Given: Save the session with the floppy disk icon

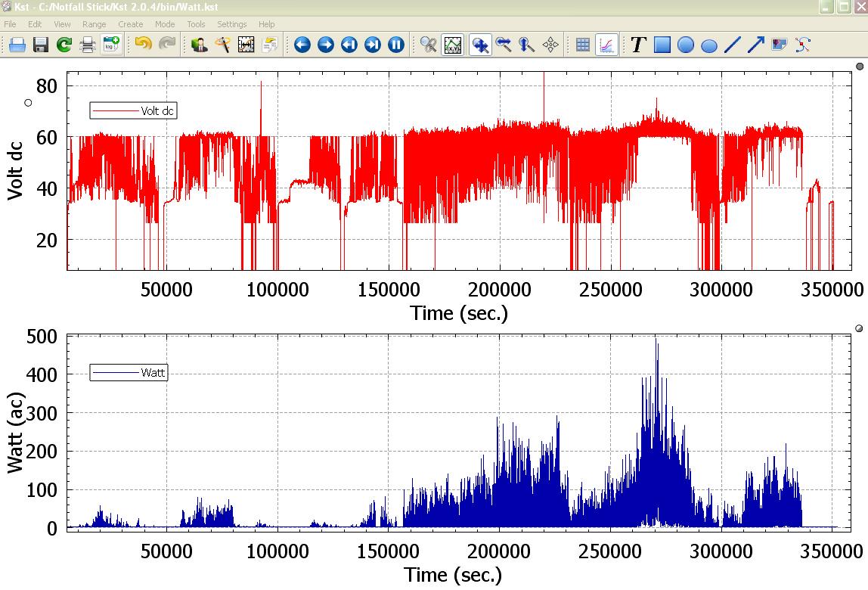Looking at the screenshot, I should [41, 45].
